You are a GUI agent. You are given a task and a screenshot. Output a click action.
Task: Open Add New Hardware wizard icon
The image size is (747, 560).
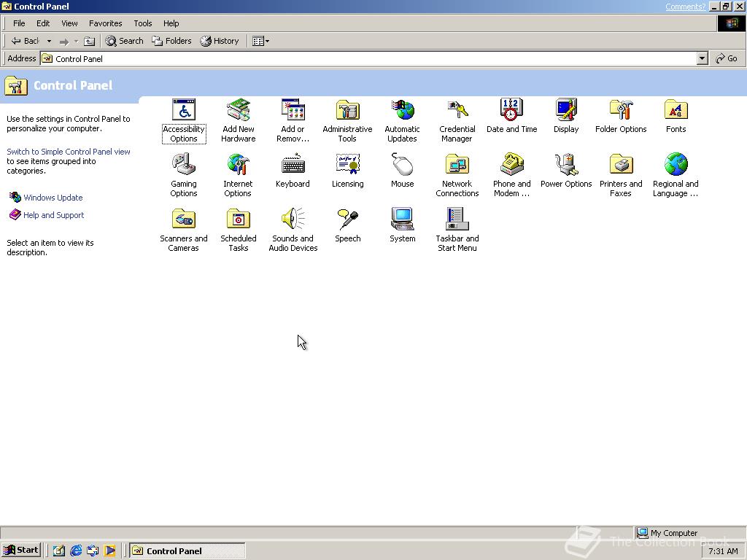239,110
